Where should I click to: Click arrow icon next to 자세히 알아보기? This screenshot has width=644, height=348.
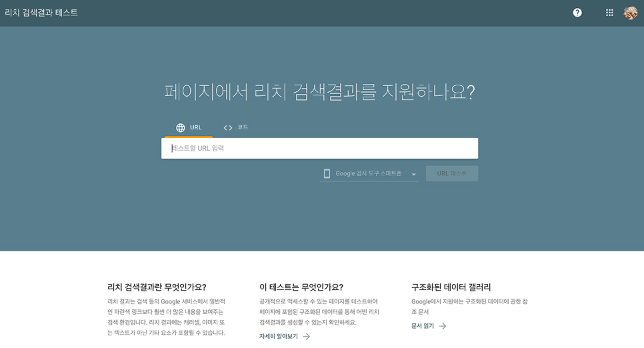307,337
